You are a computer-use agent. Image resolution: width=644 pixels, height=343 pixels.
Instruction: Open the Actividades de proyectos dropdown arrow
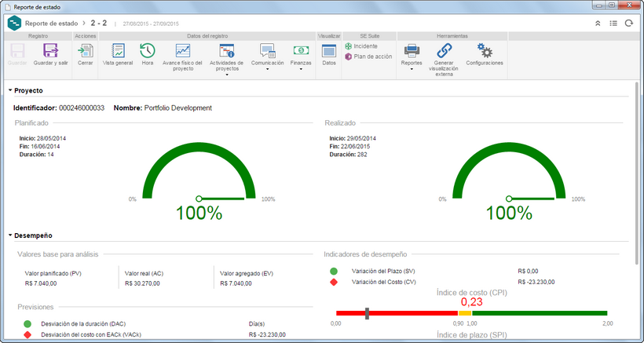[226, 75]
